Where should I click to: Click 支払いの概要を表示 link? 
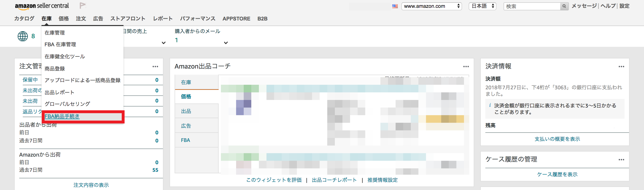pos(557,139)
